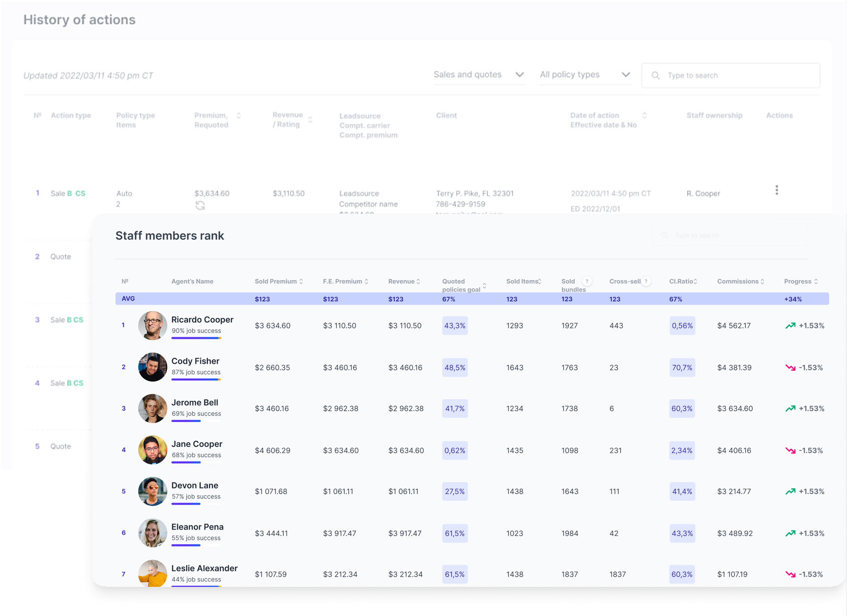Image resolution: width=847 pixels, height=616 pixels.
Task: Click Jerome Bell's avatar photo
Action: point(152,409)
